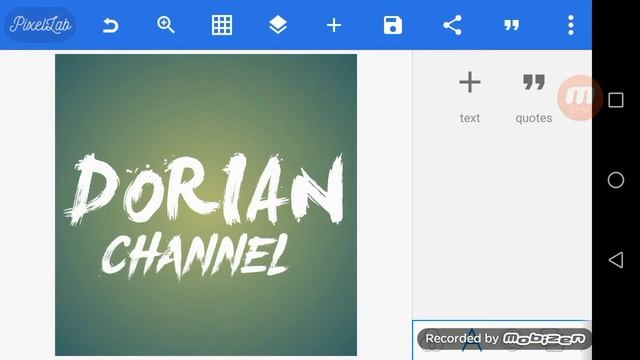The image size is (640, 360).
Task: Go to Android home circle button
Action: tap(616, 180)
